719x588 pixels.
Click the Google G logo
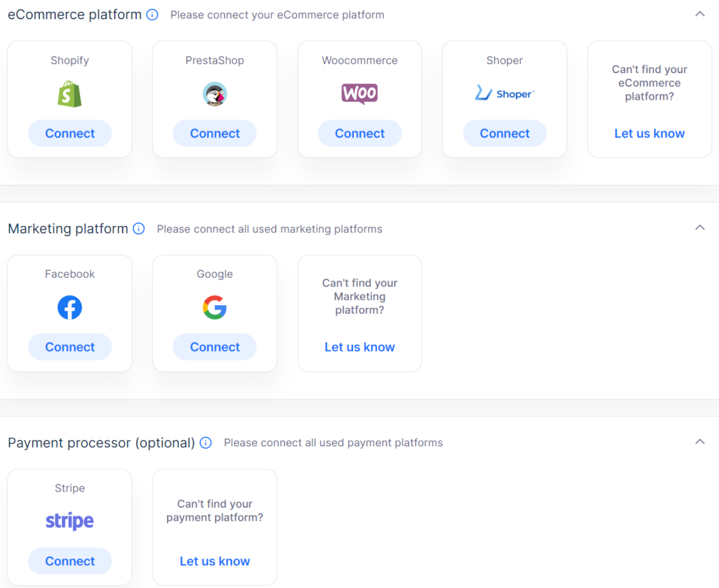(215, 307)
